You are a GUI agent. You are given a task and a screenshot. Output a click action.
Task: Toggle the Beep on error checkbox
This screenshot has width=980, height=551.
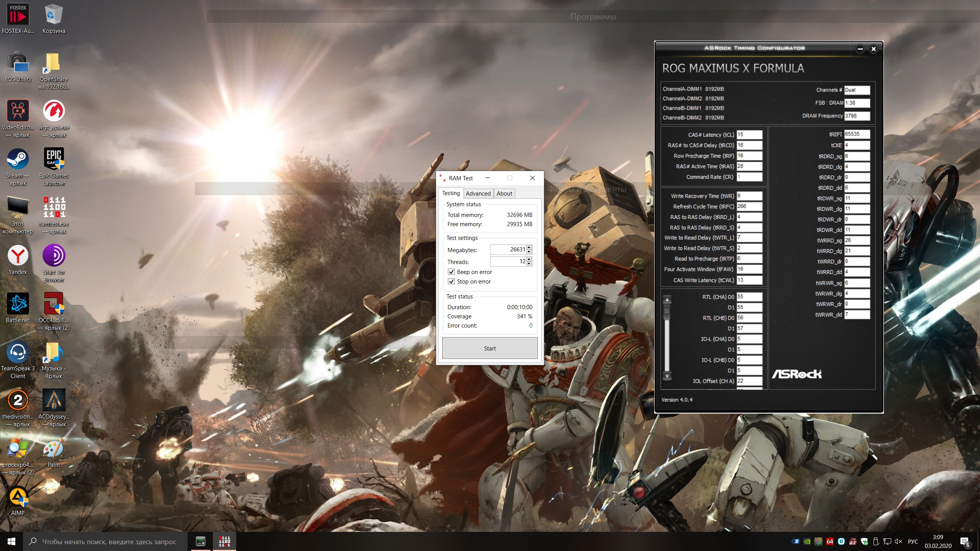[451, 272]
